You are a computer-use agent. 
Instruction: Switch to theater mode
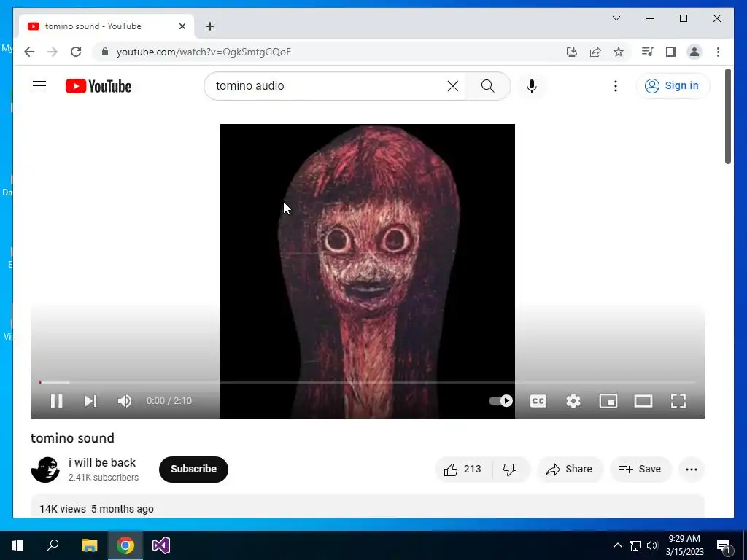click(x=643, y=401)
